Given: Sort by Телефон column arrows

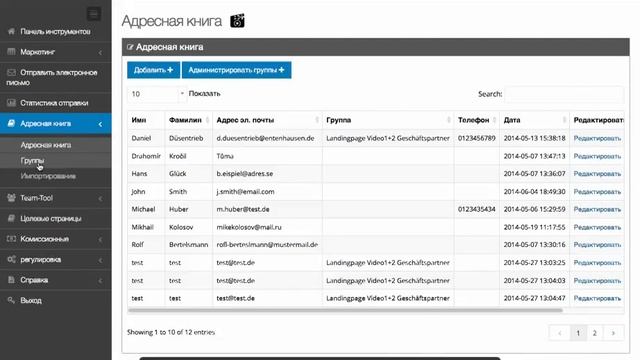Looking at the screenshot, I should (x=495, y=120).
